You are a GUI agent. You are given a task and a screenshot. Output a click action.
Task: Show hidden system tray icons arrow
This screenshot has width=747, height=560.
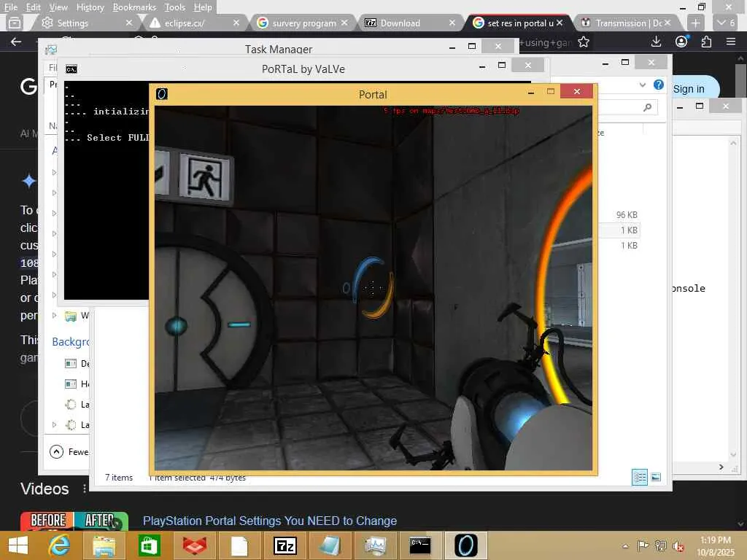click(625, 546)
